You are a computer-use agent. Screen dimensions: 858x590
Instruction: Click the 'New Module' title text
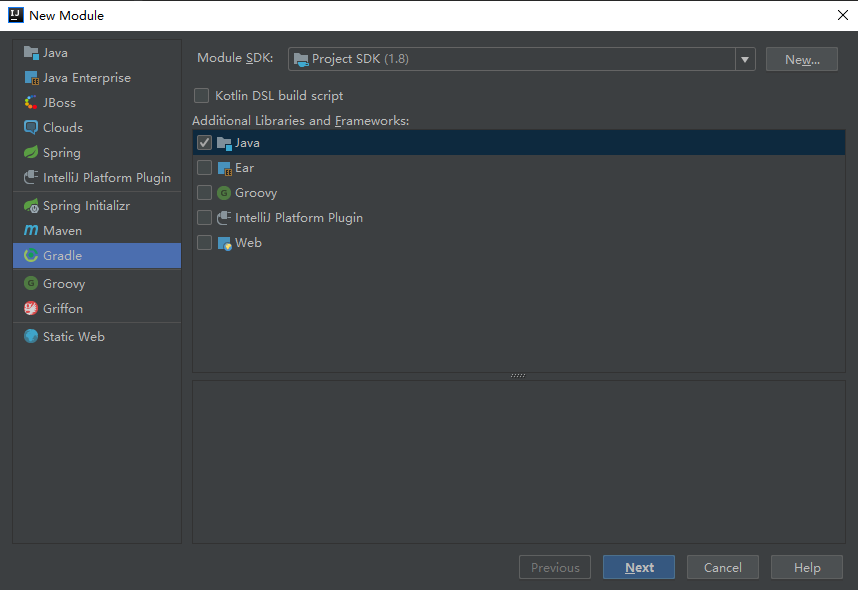click(66, 15)
